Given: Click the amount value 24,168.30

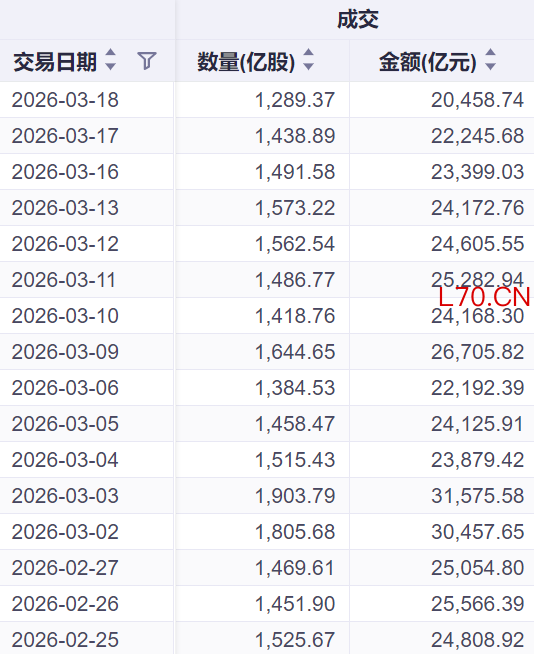Looking at the screenshot, I should pos(477,317).
